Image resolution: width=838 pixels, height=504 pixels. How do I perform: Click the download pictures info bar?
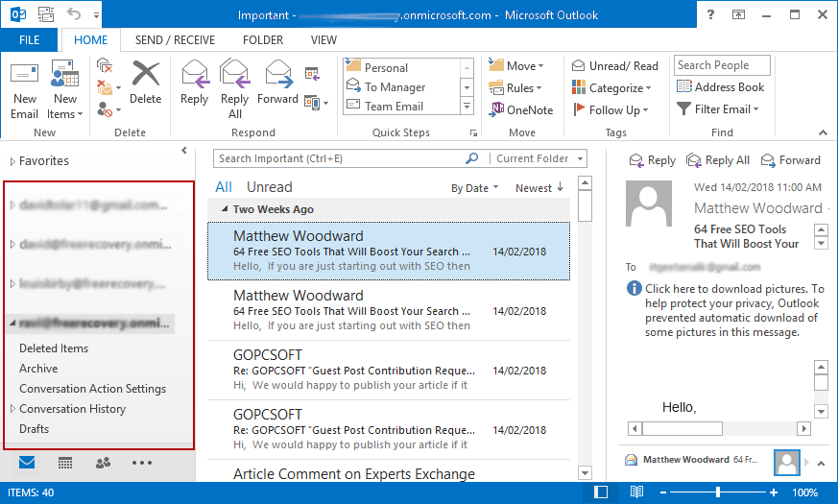(726, 310)
